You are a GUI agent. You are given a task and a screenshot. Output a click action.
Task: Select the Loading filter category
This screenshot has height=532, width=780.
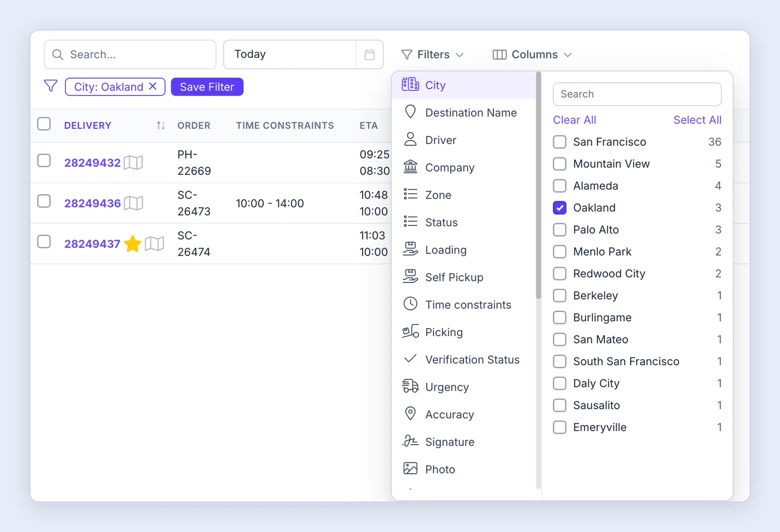click(464, 250)
